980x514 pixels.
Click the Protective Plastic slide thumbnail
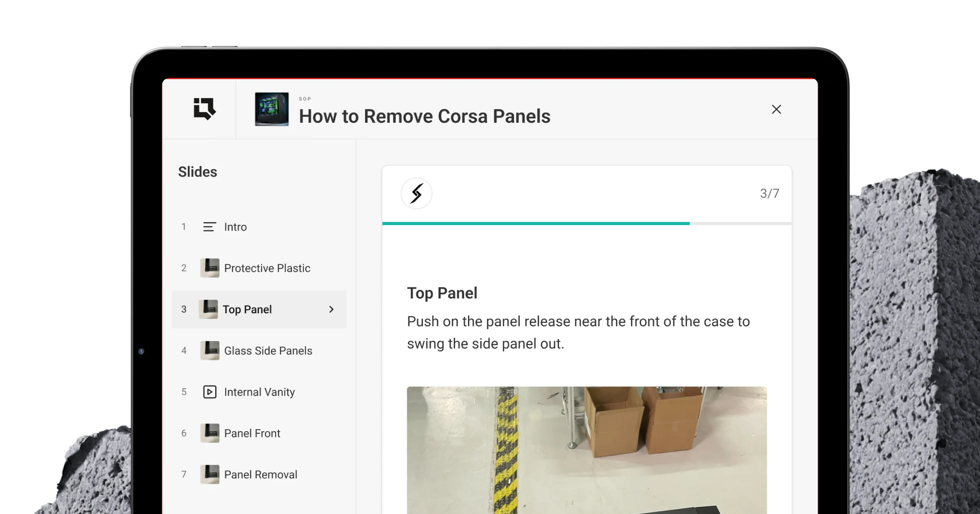(210, 268)
